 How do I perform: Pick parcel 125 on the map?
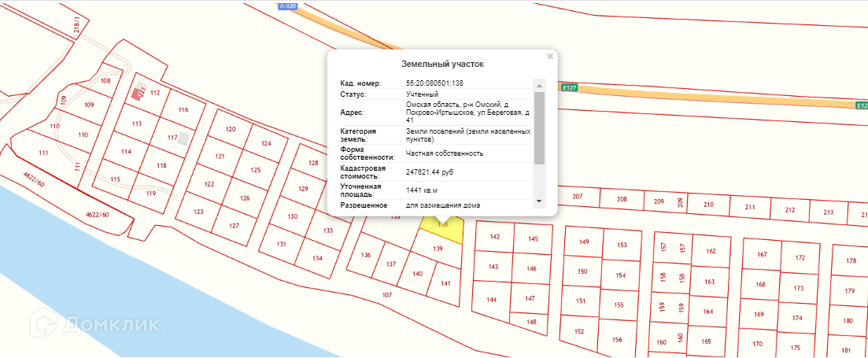254,171
